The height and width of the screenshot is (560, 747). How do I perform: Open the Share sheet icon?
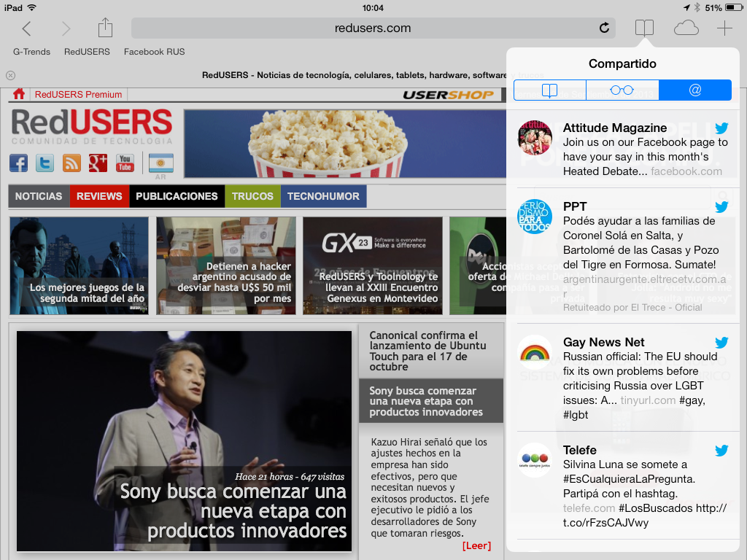point(105,28)
